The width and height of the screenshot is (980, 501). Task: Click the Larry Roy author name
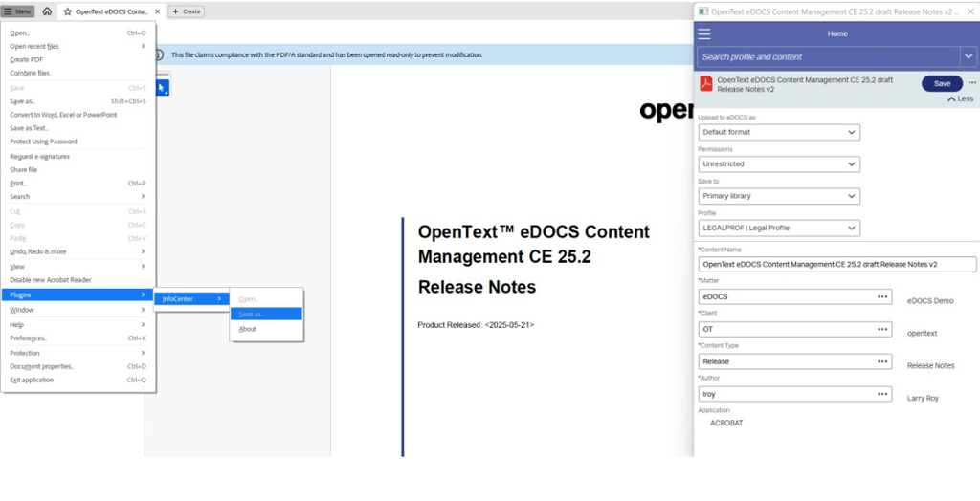(924, 399)
